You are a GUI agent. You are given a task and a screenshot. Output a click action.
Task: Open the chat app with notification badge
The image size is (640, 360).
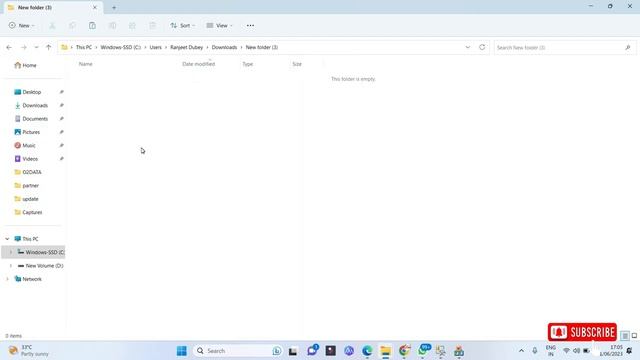[x=312, y=351]
